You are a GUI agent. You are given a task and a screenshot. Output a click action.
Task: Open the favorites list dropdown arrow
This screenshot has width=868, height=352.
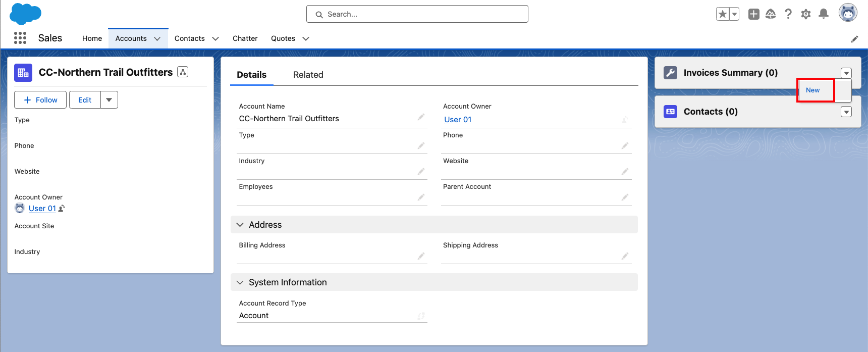point(735,14)
